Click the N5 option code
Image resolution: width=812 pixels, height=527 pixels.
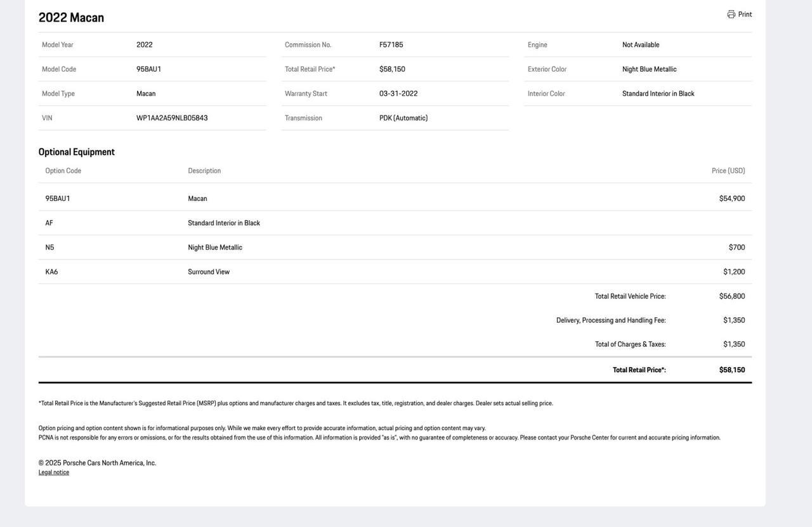49,248
